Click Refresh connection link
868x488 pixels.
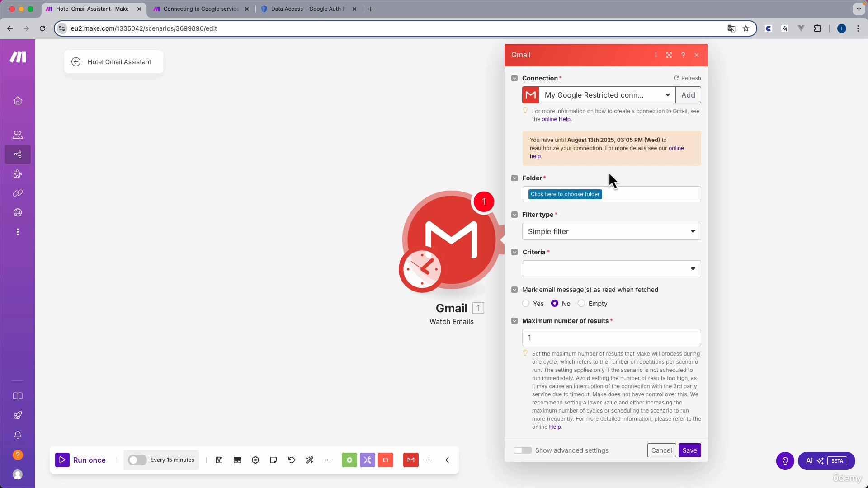[687, 78]
